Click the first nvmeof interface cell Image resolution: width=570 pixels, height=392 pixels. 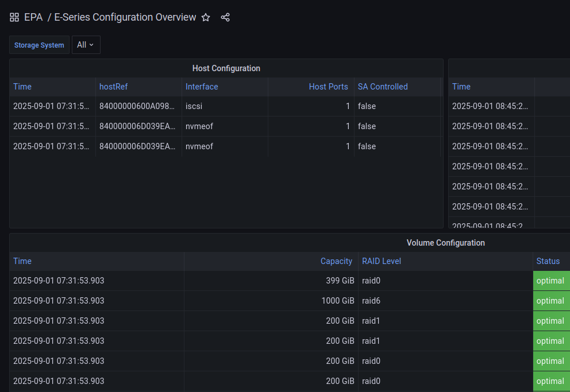[225, 126]
